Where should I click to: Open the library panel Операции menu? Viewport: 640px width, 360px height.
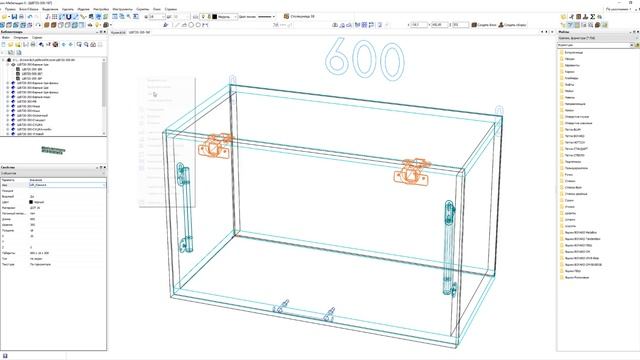(21, 38)
